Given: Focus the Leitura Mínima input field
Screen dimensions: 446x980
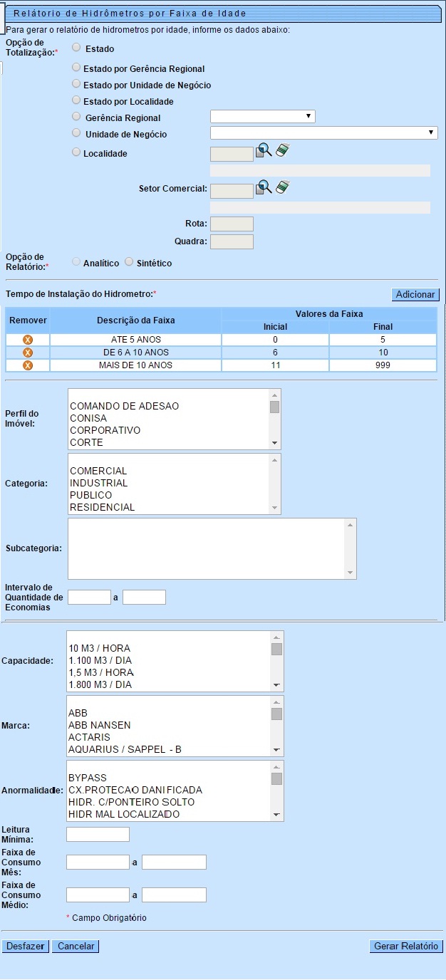Looking at the screenshot, I should [x=98, y=834].
